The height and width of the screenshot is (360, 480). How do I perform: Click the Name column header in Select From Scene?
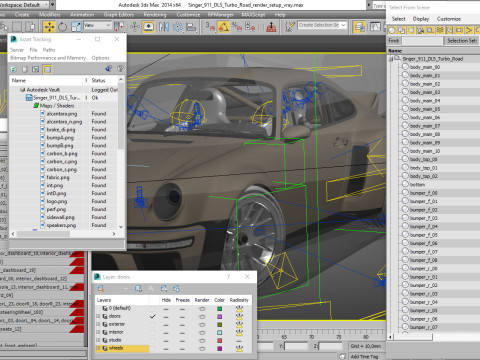(x=433, y=51)
